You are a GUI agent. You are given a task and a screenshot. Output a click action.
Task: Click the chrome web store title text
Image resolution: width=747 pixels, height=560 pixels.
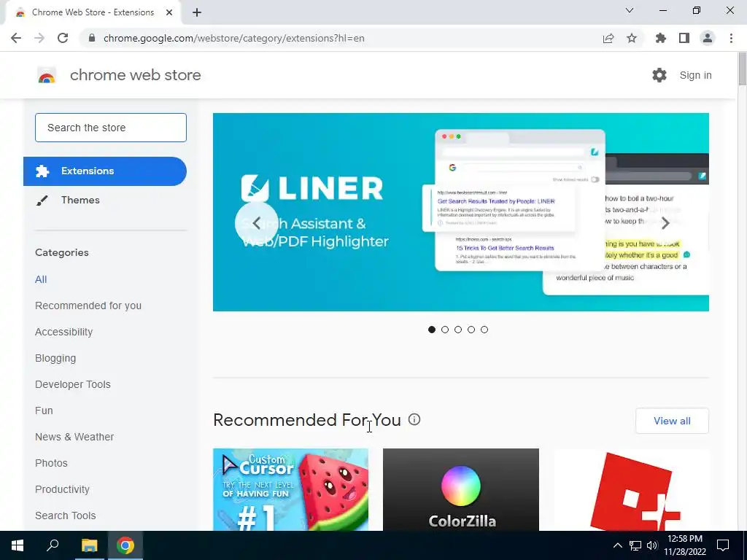tap(135, 75)
